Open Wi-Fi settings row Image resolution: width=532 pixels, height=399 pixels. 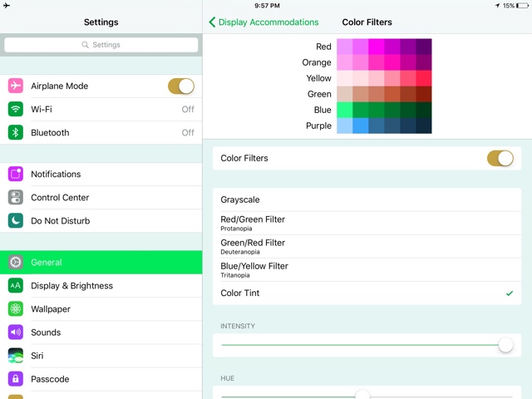(101, 109)
